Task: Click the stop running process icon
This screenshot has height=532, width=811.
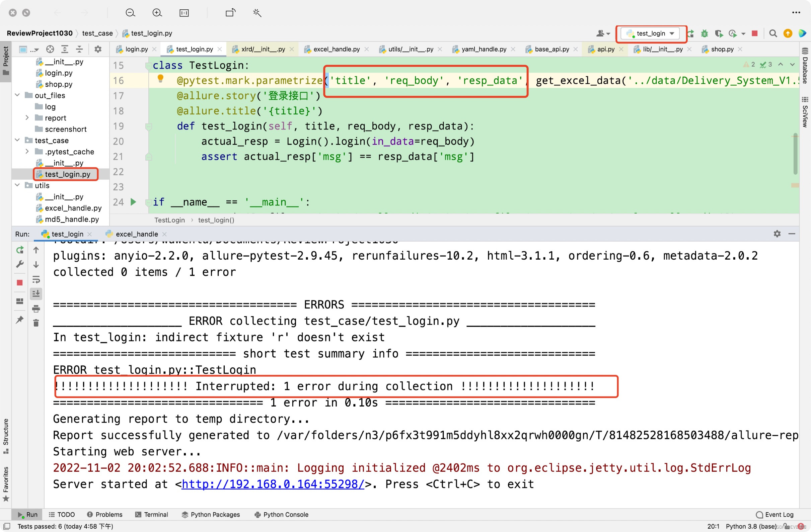Action: coord(20,283)
